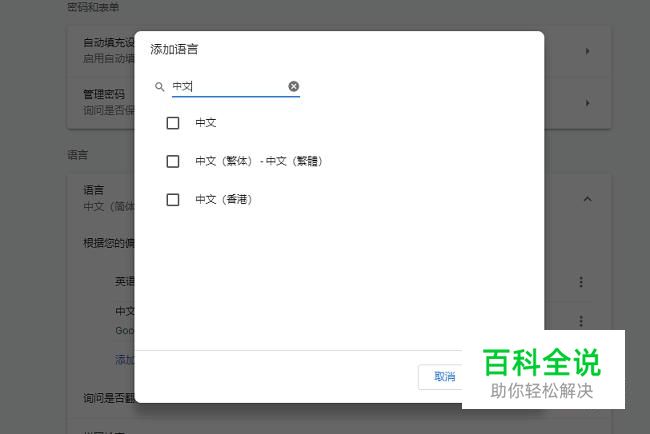This screenshot has height=434, width=650.
Task: Select the 中文（香港） label text
Action: point(224,200)
